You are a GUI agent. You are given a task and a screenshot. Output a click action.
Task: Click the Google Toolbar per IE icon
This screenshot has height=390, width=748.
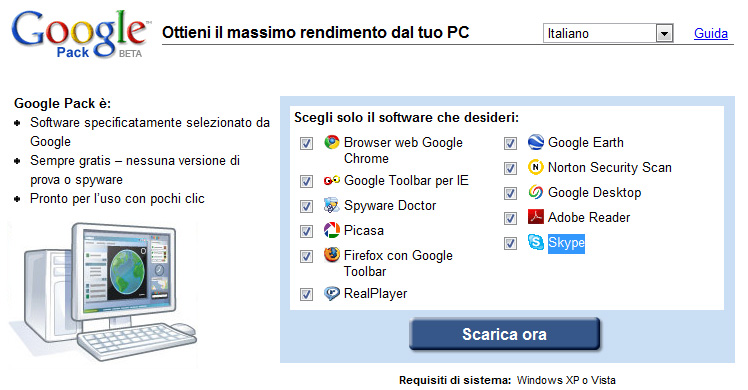pyautogui.click(x=332, y=180)
